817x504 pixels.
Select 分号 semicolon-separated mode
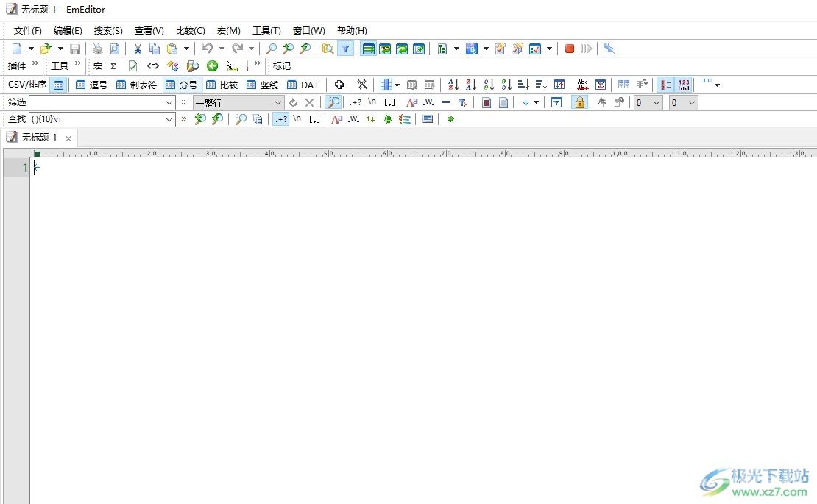(x=181, y=85)
